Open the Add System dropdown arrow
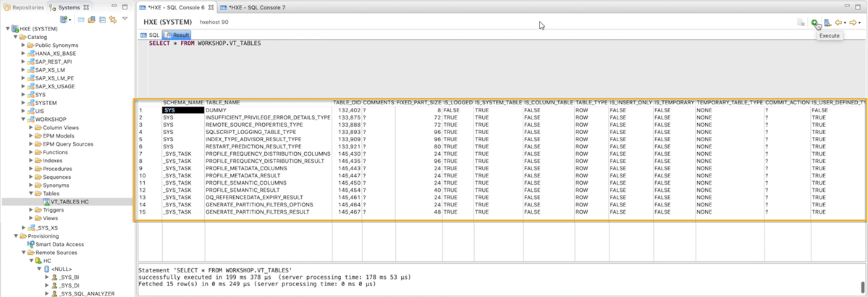Viewport: 868px width, 297px height. click(x=69, y=20)
